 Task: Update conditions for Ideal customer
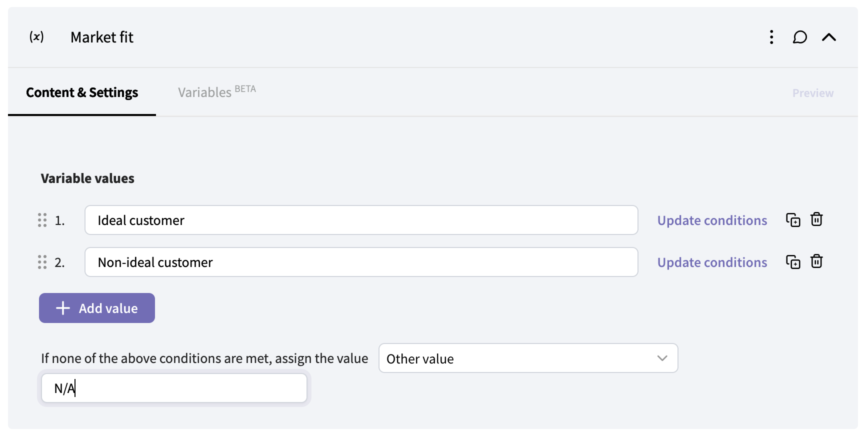coord(712,220)
